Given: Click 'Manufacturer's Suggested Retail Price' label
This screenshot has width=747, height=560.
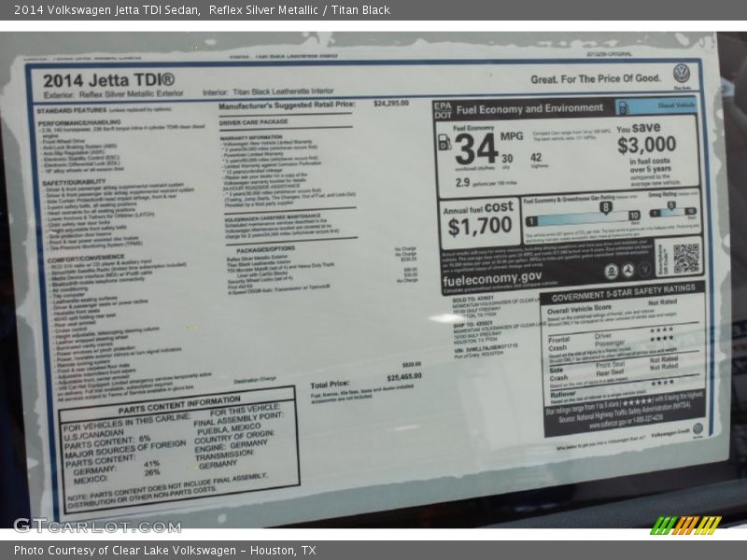Looking at the screenshot, I should [x=287, y=105].
